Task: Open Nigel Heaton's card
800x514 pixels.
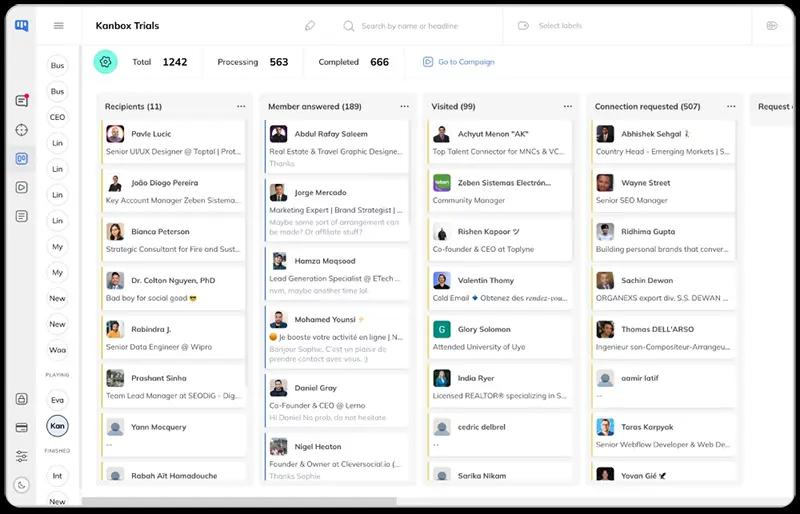Action: click(x=337, y=458)
